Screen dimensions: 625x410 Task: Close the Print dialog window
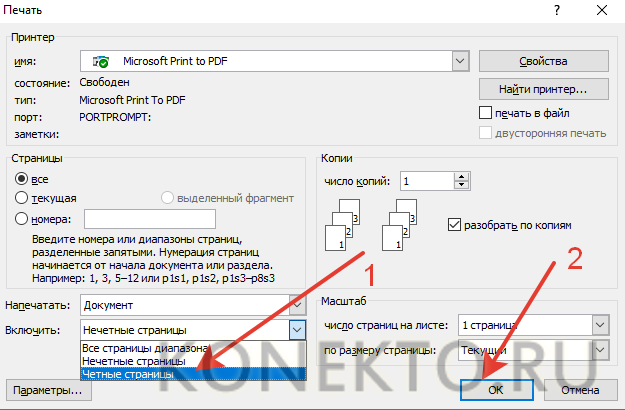(x=602, y=9)
